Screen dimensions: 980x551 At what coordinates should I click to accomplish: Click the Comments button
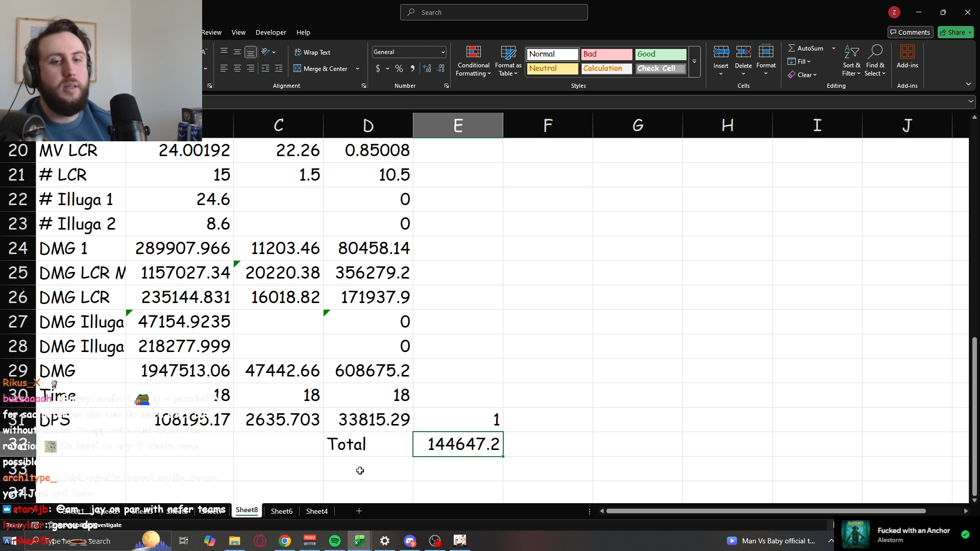pos(910,32)
